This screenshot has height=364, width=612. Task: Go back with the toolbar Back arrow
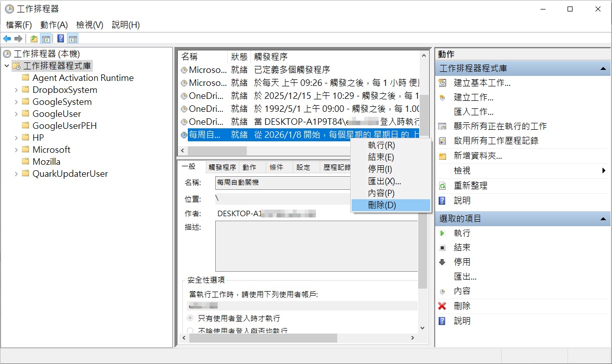(x=7, y=38)
